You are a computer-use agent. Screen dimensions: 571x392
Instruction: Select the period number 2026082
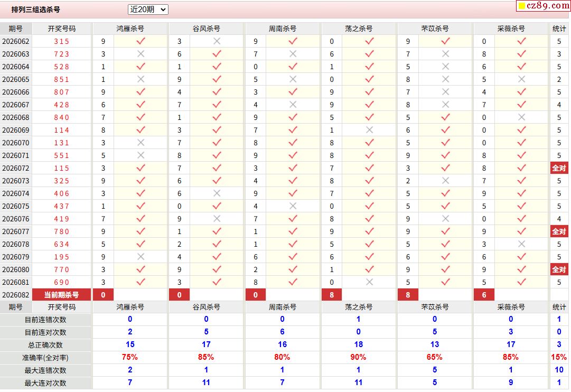point(16,295)
